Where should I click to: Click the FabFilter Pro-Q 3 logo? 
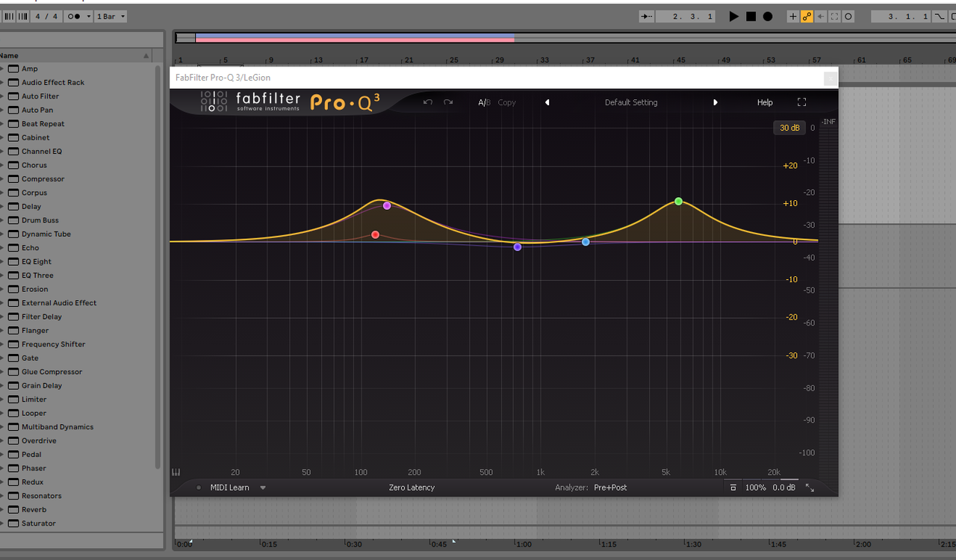point(288,102)
